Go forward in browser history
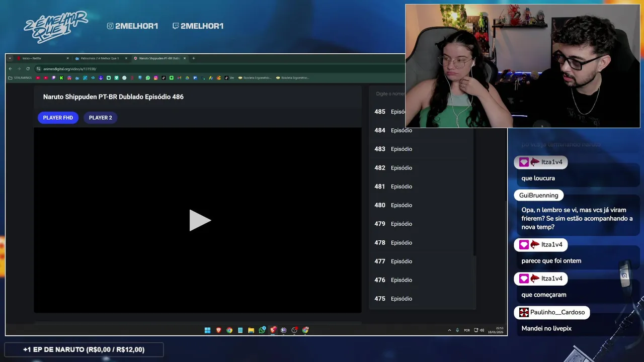 tap(19, 69)
